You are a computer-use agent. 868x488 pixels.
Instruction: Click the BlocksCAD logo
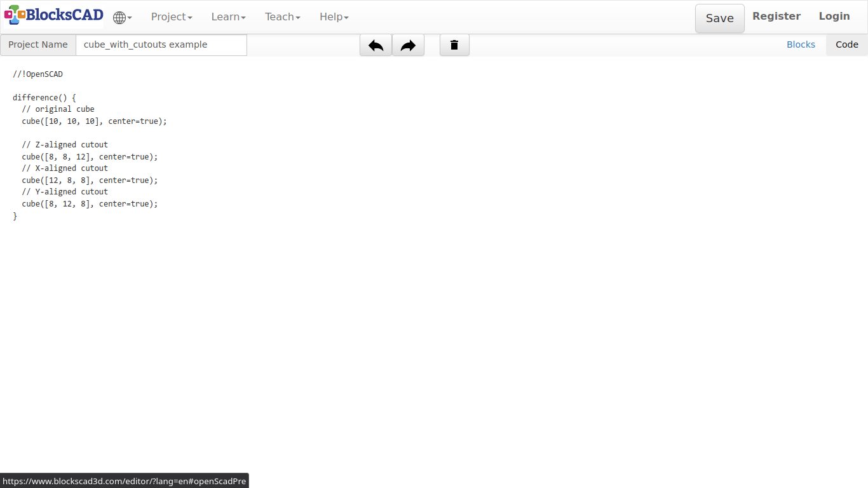click(53, 15)
